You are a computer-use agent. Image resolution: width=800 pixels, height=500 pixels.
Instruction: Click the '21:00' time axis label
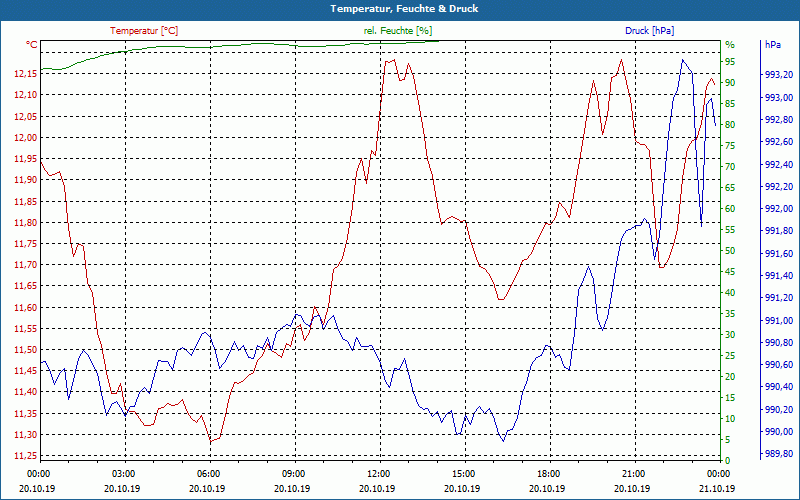pyautogui.click(x=633, y=474)
